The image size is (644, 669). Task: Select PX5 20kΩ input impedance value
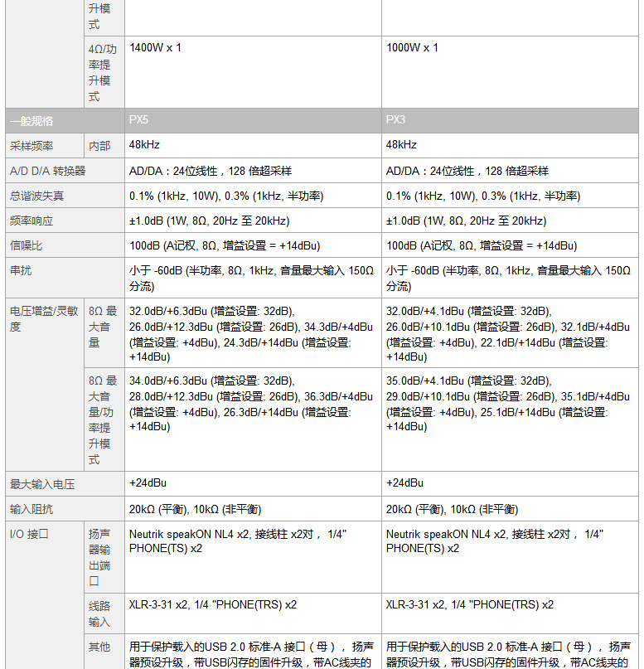[253, 508]
